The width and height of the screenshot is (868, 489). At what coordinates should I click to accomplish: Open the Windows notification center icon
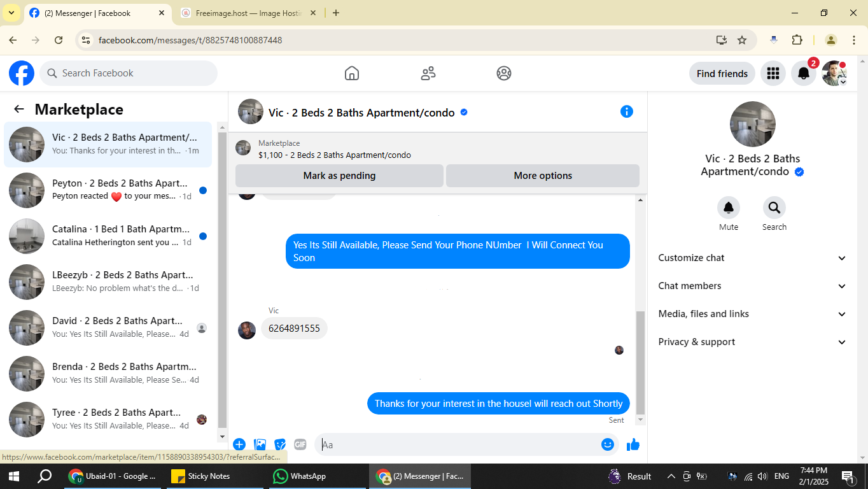(848, 476)
